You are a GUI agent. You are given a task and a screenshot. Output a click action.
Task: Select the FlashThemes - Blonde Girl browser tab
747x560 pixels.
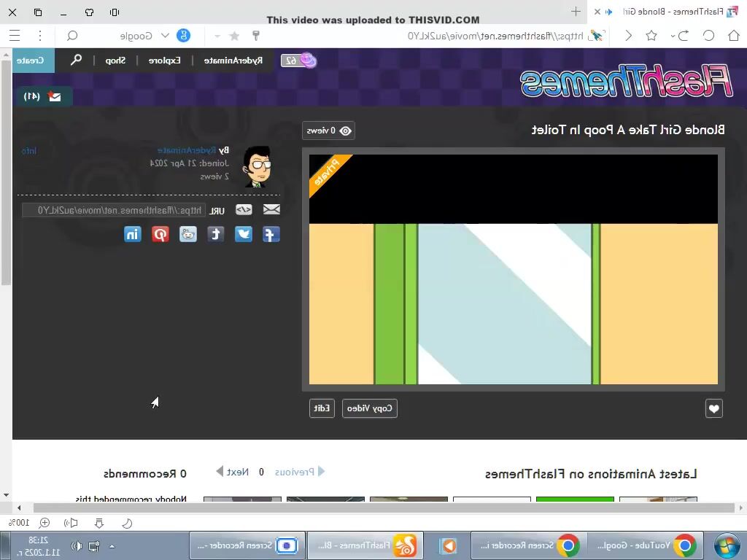[x=667, y=12]
